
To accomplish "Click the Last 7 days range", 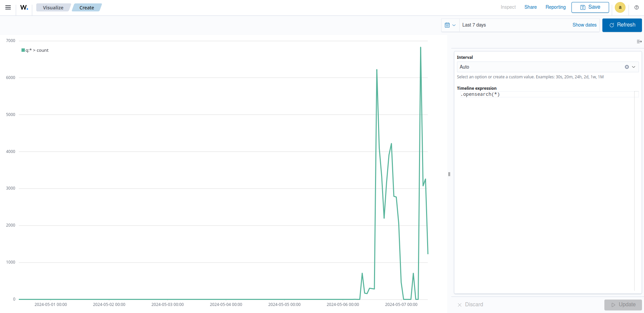I will 474,25.
